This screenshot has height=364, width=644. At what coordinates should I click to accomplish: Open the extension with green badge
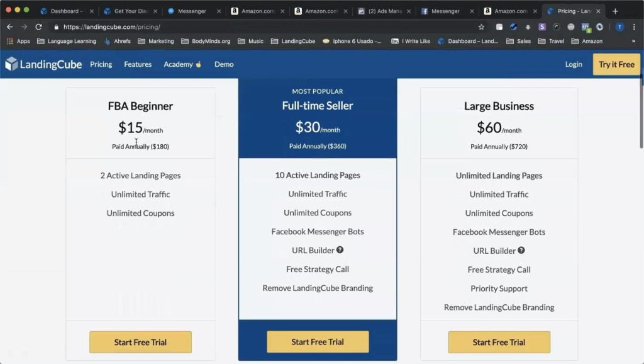pyautogui.click(x=586, y=28)
